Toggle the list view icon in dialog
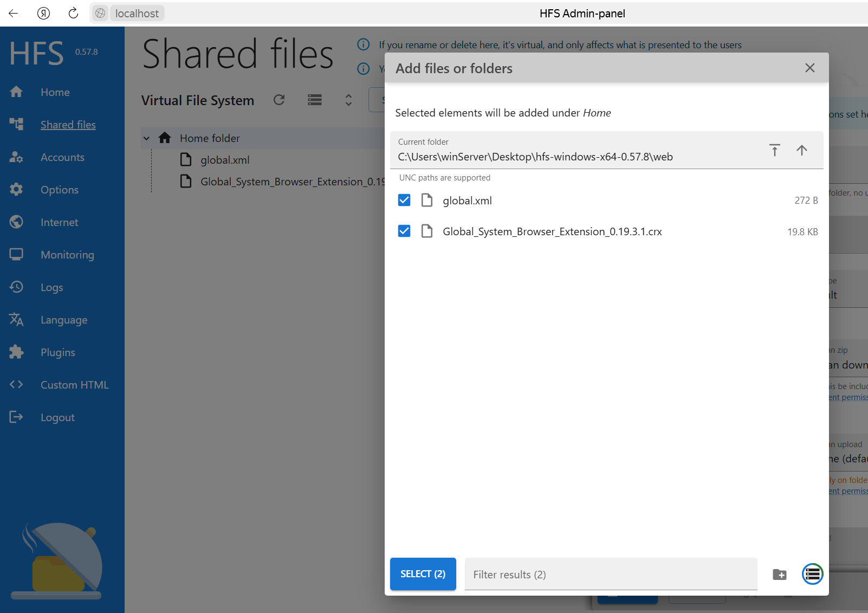 coord(812,574)
